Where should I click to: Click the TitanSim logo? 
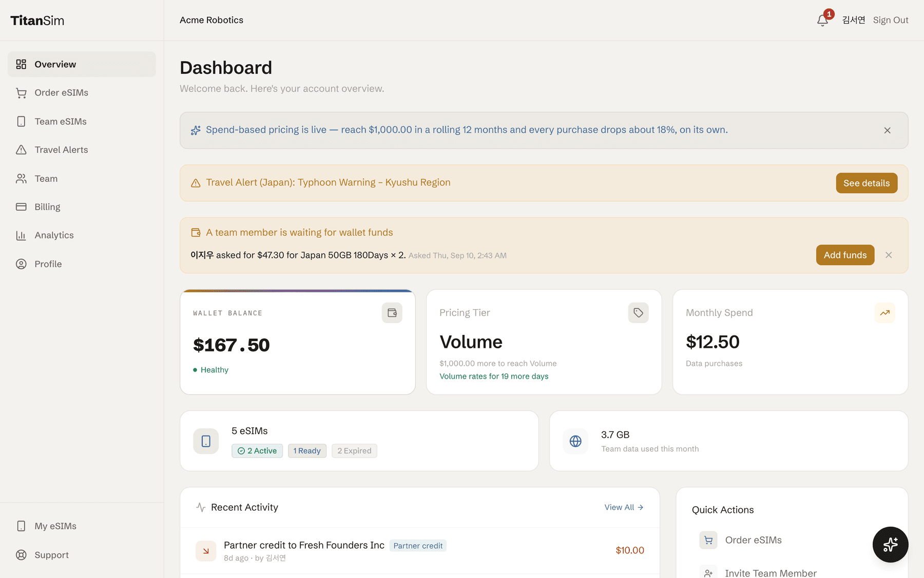pyautogui.click(x=37, y=21)
